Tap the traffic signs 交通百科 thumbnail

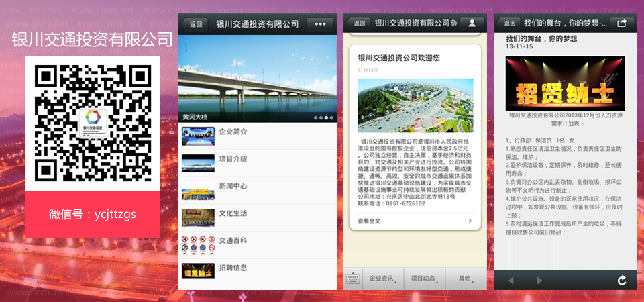click(198, 245)
